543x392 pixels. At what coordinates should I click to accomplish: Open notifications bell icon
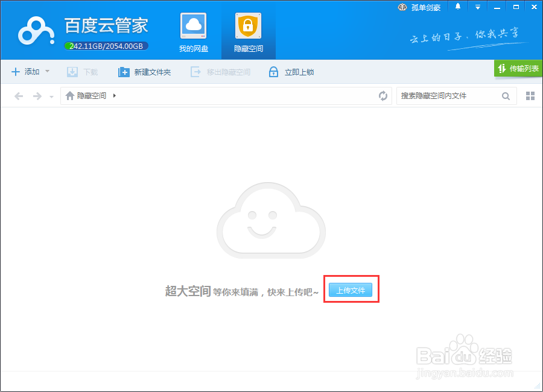click(458, 7)
